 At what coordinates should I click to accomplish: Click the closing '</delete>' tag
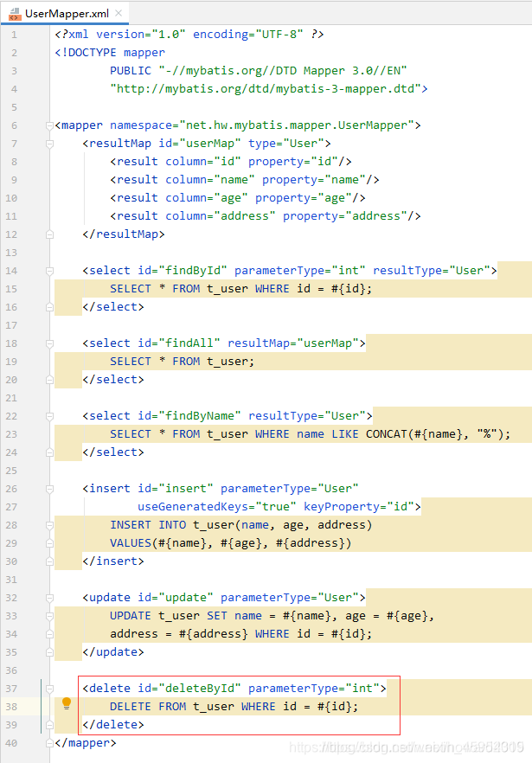pos(113,725)
